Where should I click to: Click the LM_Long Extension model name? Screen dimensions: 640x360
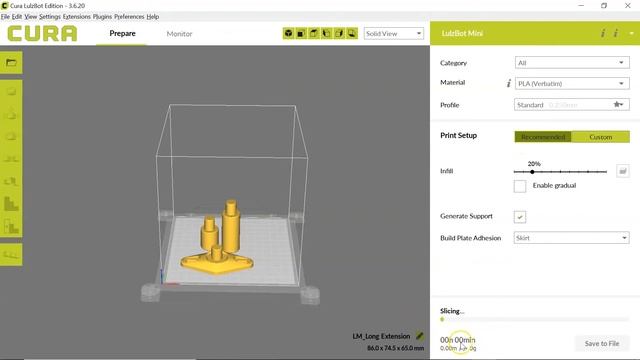(x=381, y=336)
